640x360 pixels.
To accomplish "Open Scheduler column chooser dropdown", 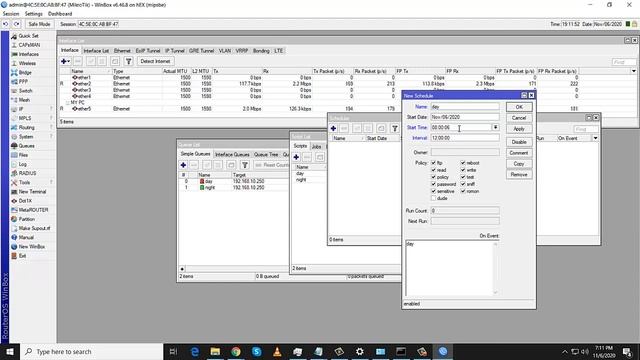I will point(596,138).
